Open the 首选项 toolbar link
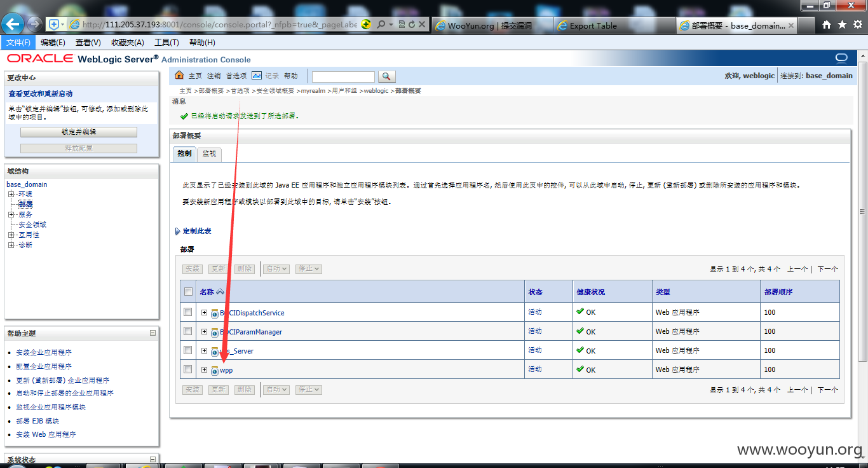The image size is (868, 468). point(236,76)
